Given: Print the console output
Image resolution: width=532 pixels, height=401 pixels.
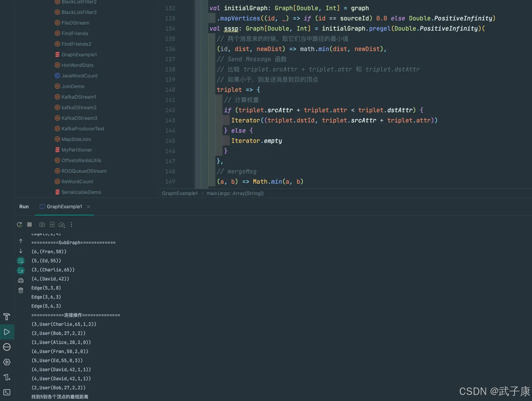Looking at the screenshot, I should [21, 281].
